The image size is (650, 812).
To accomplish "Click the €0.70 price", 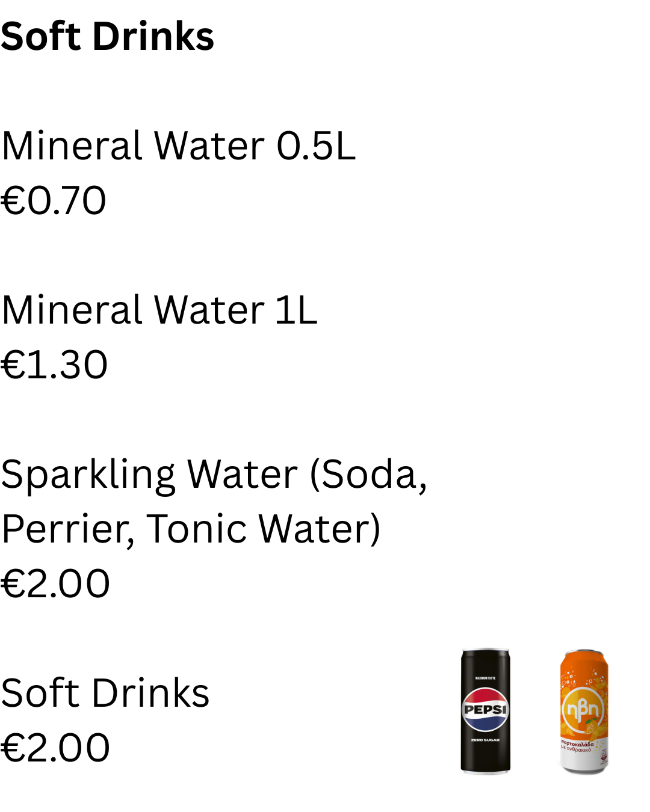I will tap(54, 201).
